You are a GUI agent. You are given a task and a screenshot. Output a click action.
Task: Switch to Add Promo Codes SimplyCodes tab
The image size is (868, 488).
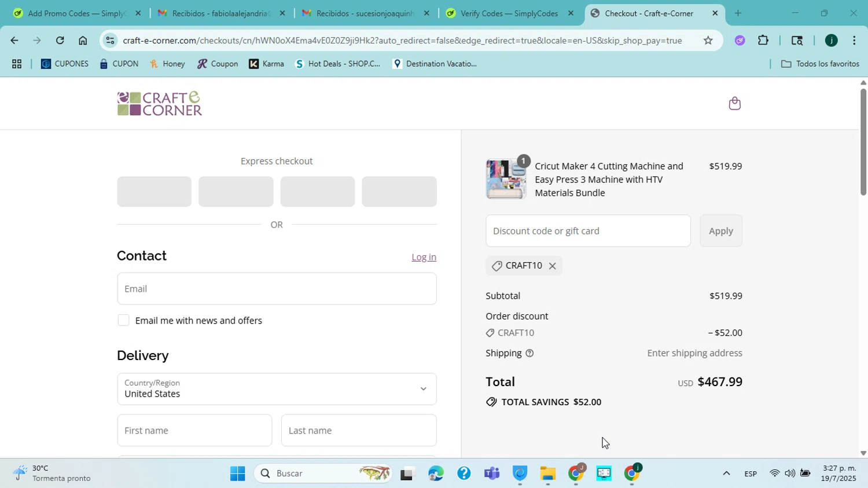pos(77,13)
